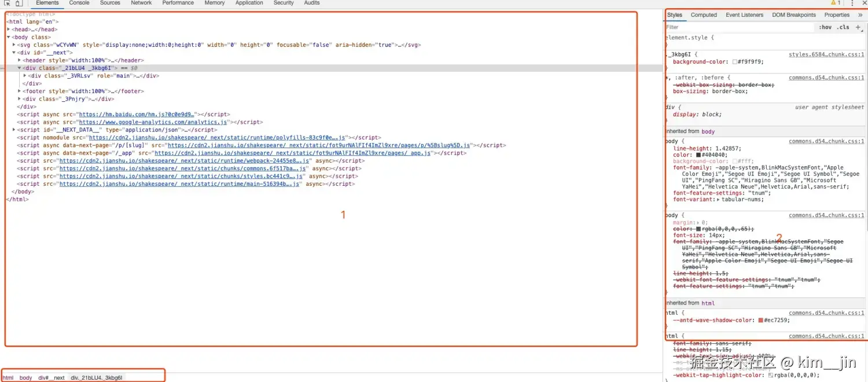Select body in the breadcrumb bar
This screenshot has width=868, height=382.
(x=25, y=378)
